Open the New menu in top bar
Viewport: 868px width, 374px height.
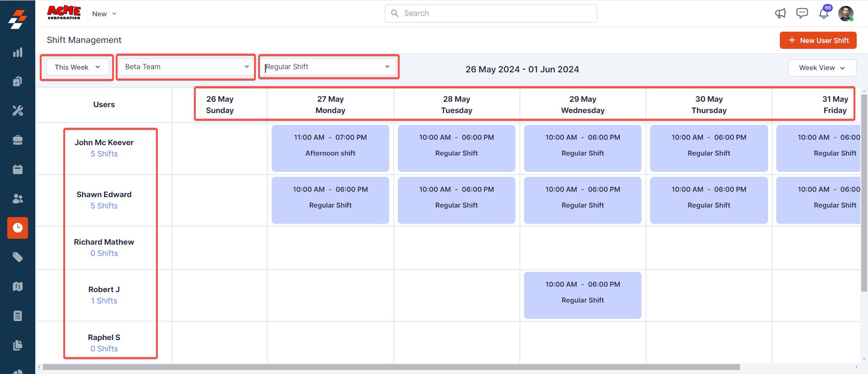click(104, 14)
